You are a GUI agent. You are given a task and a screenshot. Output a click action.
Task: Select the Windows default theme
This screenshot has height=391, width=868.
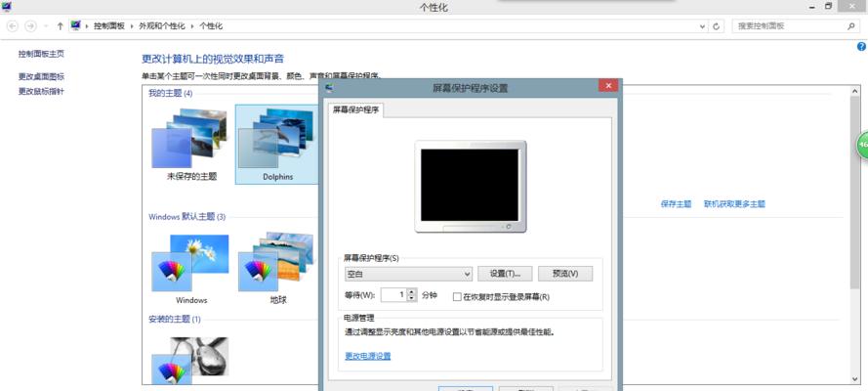(x=191, y=268)
